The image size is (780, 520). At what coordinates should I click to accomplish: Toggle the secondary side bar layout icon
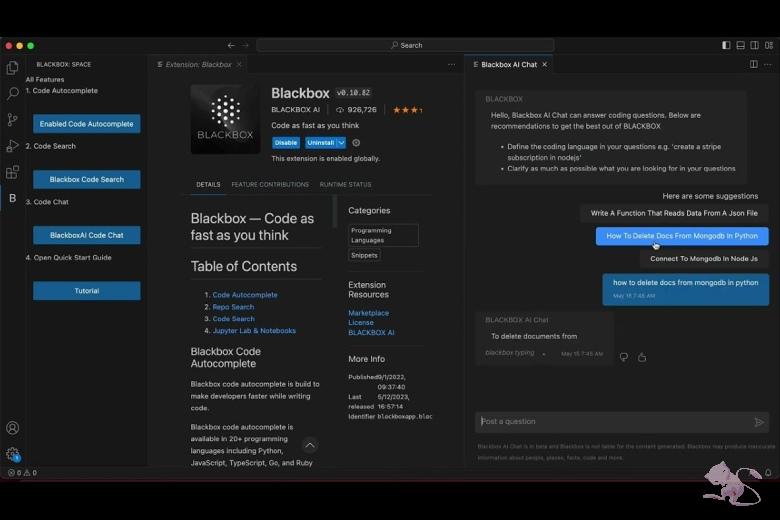755,45
